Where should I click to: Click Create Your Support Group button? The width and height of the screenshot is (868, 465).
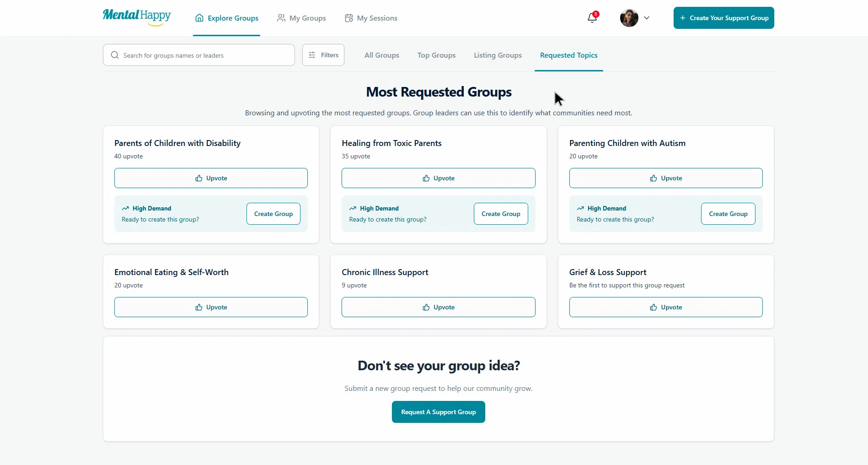pyautogui.click(x=723, y=18)
